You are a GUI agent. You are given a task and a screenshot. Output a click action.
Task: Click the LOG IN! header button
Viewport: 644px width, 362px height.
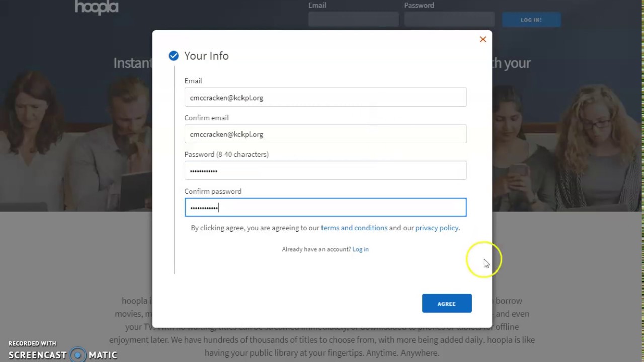click(531, 20)
